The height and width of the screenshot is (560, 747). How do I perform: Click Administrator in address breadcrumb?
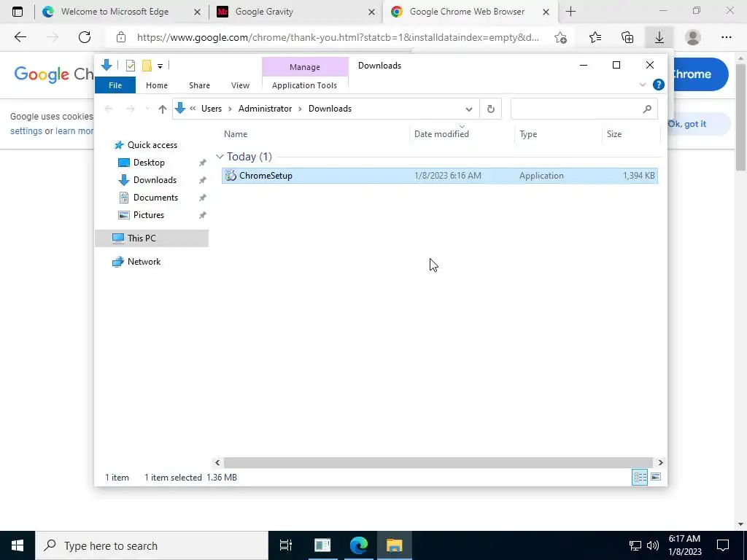click(x=265, y=109)
